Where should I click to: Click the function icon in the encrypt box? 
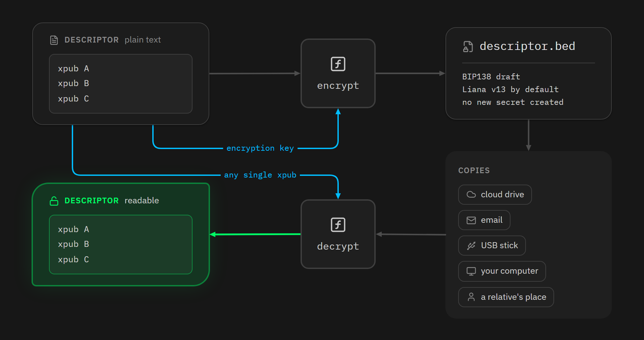(x=338, y=64)
